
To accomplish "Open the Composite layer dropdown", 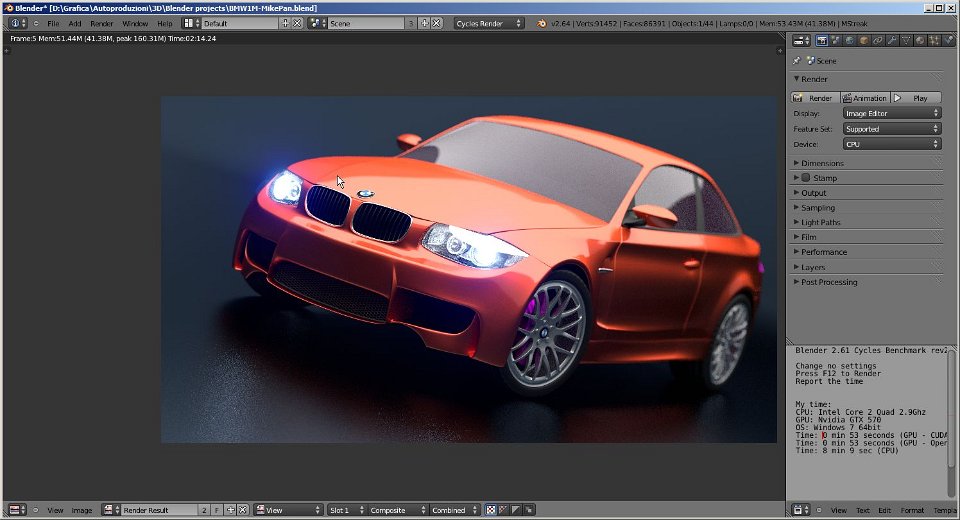I will coord(397,510).
